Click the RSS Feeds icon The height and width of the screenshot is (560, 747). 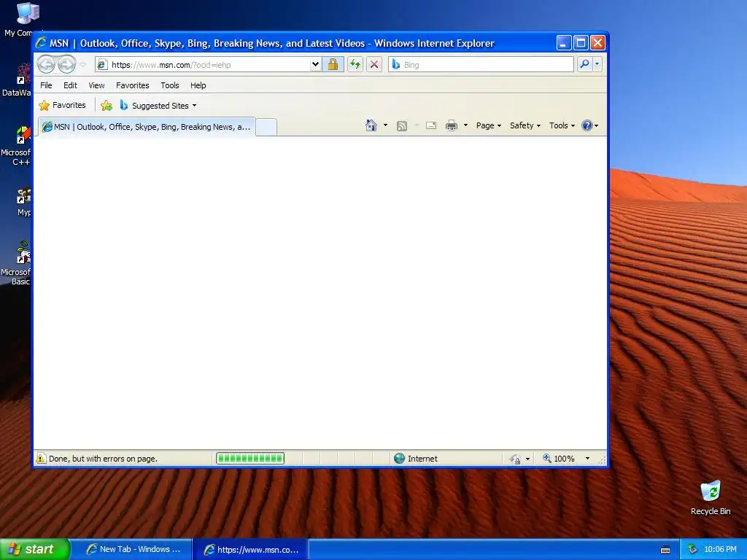(x=402, y=125)
